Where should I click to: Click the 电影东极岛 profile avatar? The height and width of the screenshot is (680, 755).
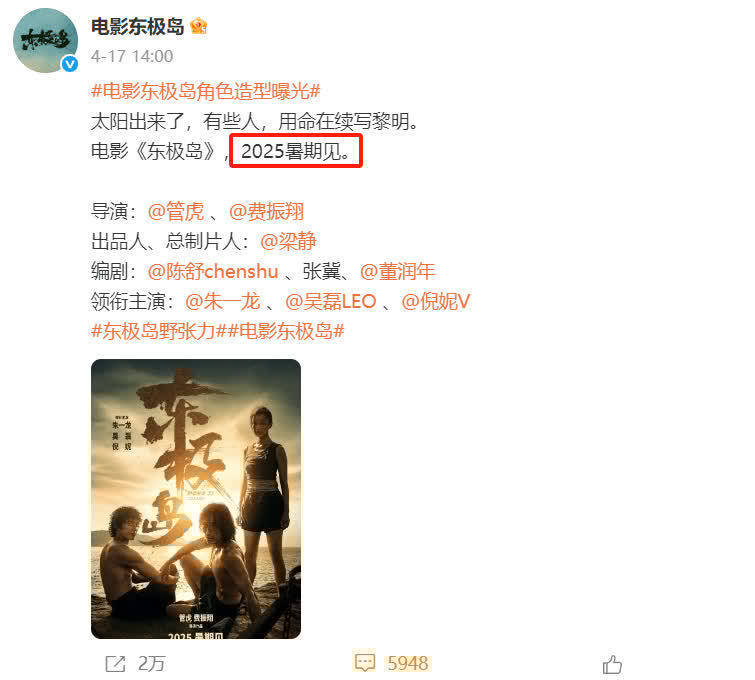45,40
